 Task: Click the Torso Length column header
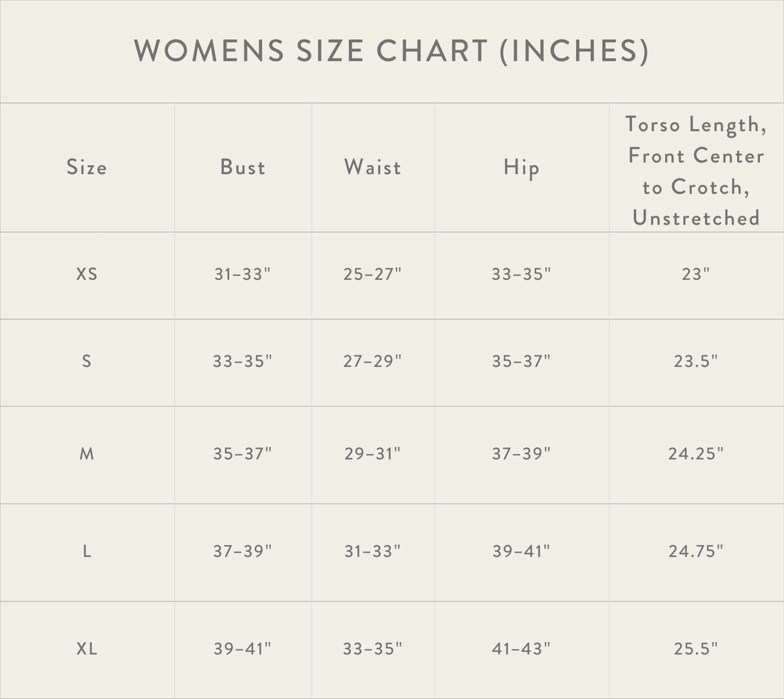(696, 171)
